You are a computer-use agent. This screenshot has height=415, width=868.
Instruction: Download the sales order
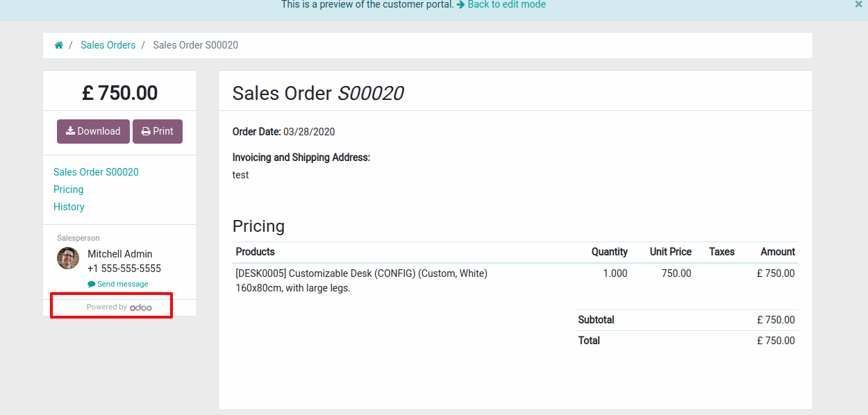pos(93,131)
